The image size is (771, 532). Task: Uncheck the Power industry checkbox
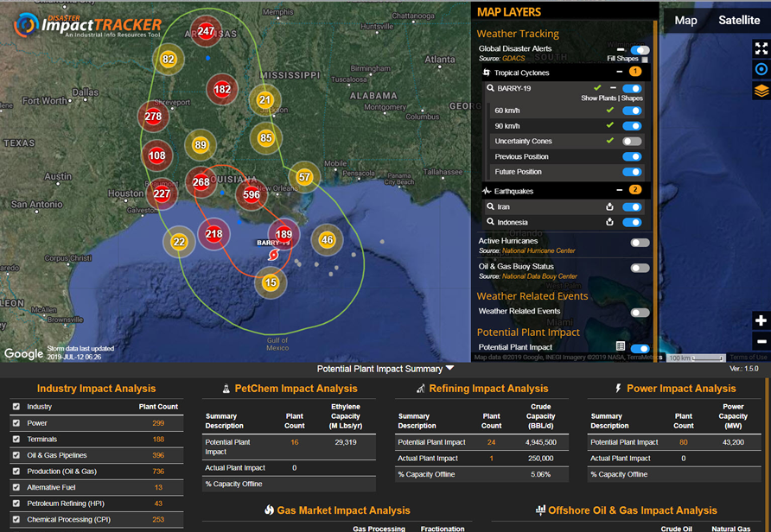[x=16, y=422]
